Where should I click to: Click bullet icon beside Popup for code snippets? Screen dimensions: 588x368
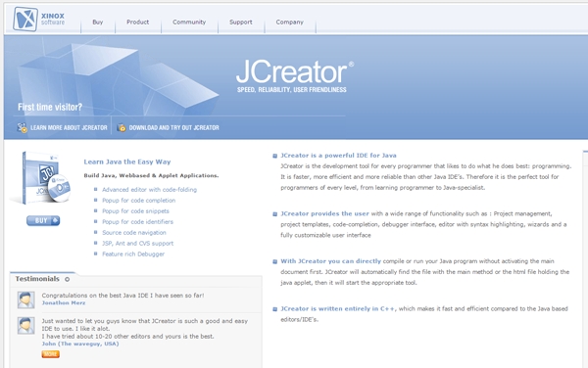[x=96, y=210]
